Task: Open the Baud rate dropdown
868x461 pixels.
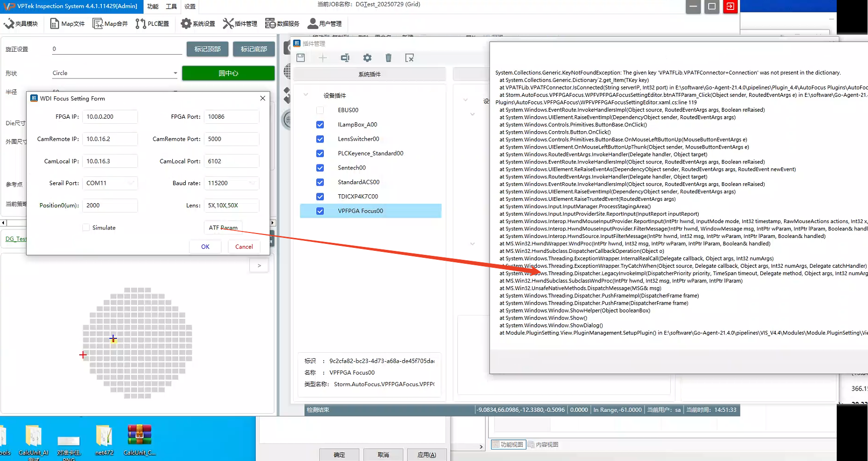Action: click(252, 183)
